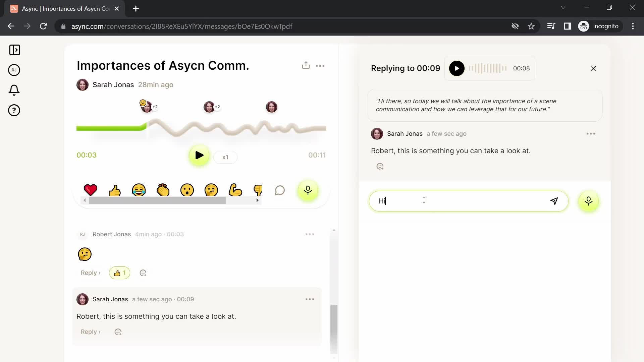Click the sidebar toggle panel icon
The height and width of the screenshot is (362, 644).
pos(15,50)
